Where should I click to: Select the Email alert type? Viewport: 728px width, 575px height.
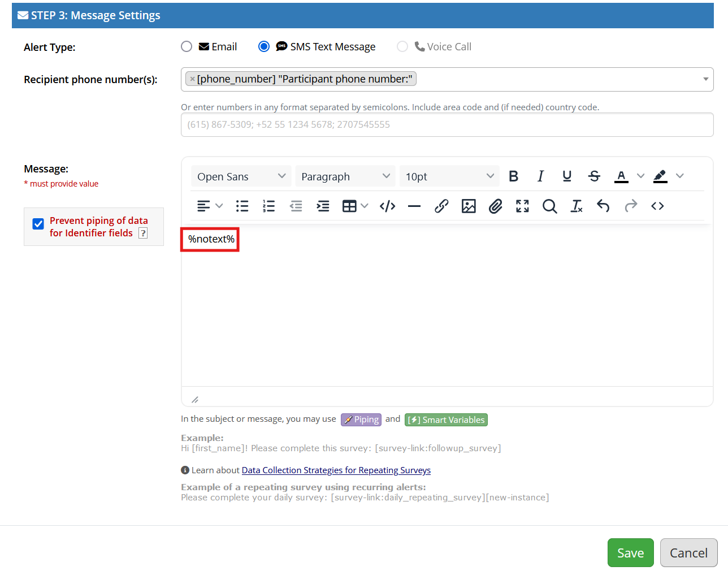[187, 46]
